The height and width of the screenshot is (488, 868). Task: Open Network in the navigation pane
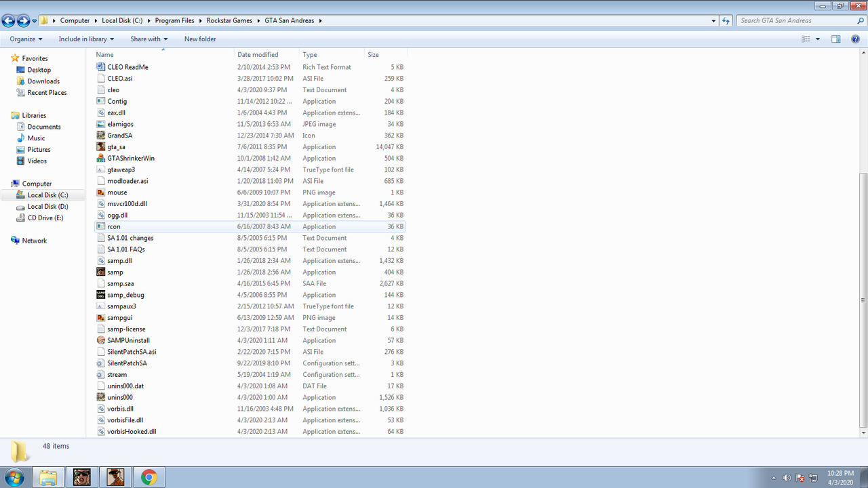(35, 241)
